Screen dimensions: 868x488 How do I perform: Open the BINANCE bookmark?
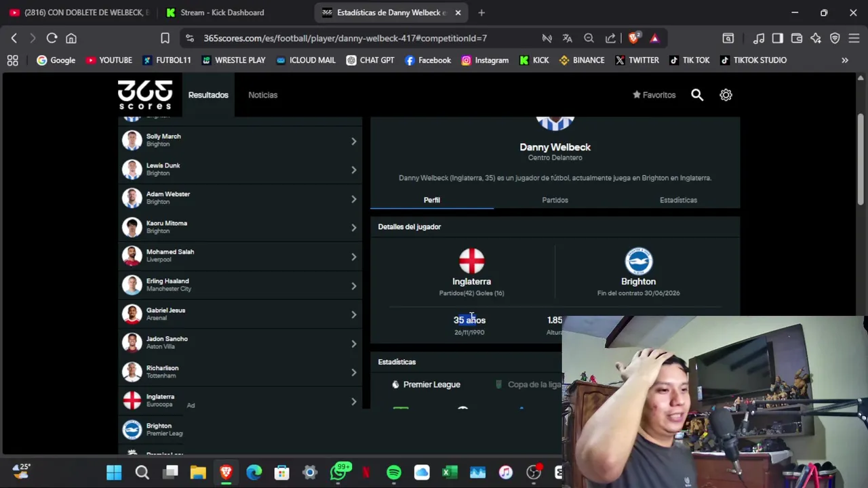click(x=581, y=60)
